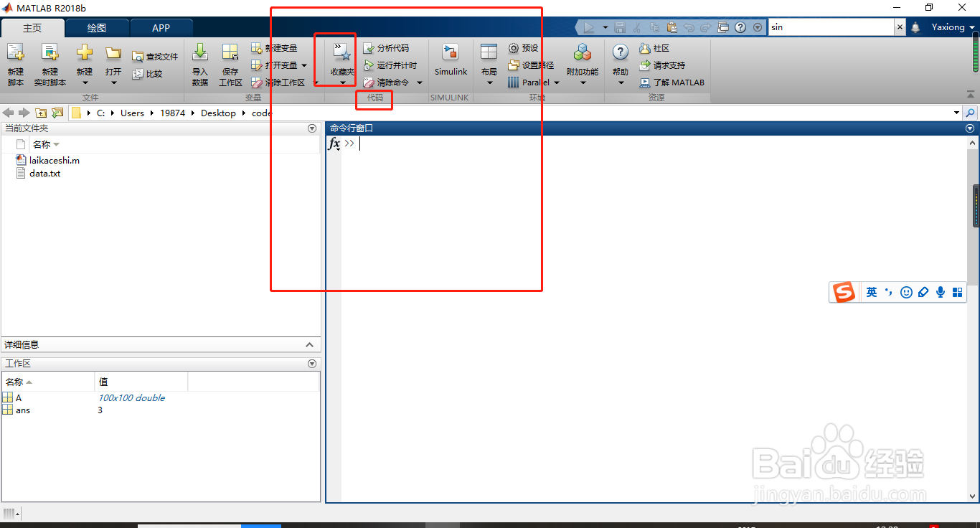Click the Desktop segment in the path

218,113
